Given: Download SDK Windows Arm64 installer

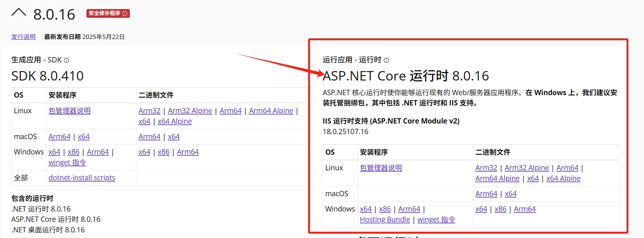Looking at the screenshot, I should (98, 152).
